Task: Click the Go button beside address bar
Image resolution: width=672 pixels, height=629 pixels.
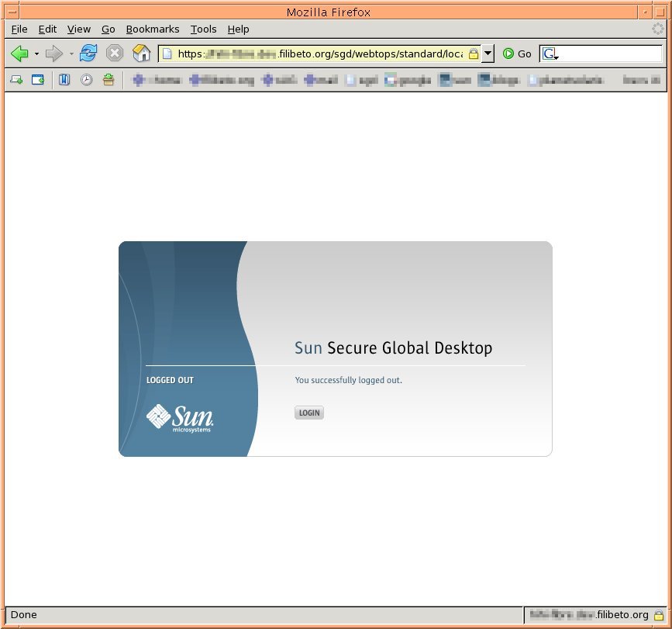Action: [517, 54]
